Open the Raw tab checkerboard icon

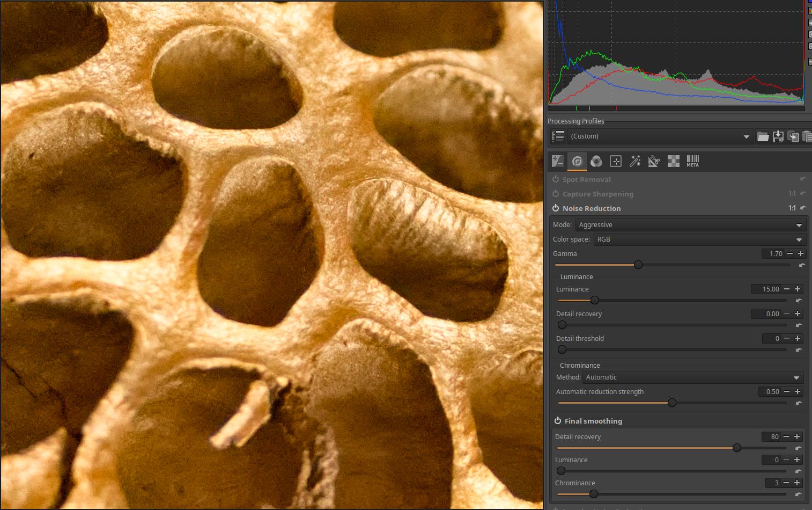pos(673,161)
